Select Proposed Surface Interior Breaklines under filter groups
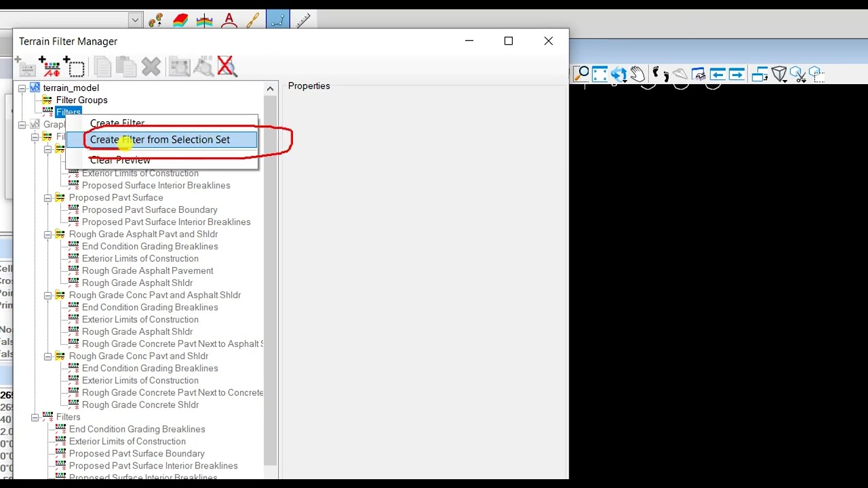Viewport: 868px width, 488px height. click(x=156, y=186)
